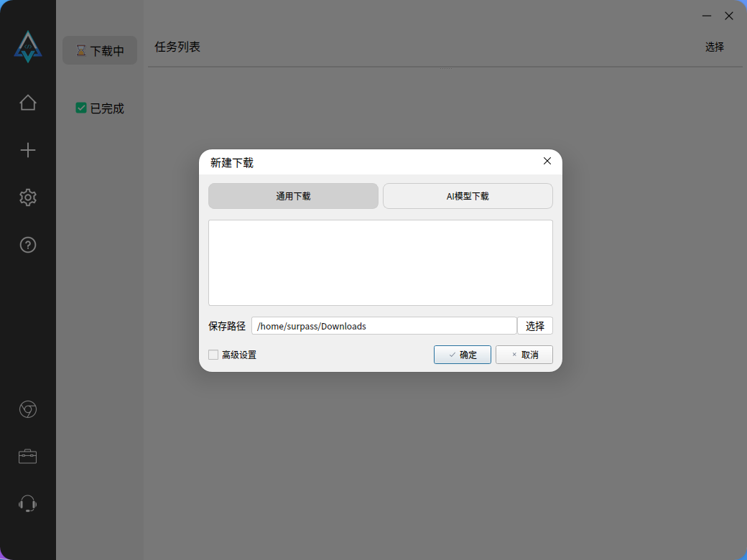Viewport: 747px width, 560px height.
Task: Select the 下载中 tab
Action: pyautogui.click(x=100, y=50)
